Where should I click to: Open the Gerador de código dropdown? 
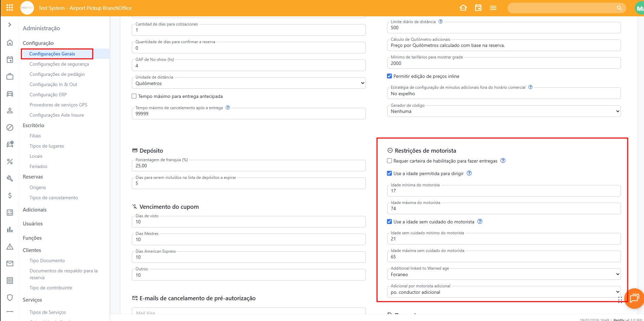pos(503,111)
